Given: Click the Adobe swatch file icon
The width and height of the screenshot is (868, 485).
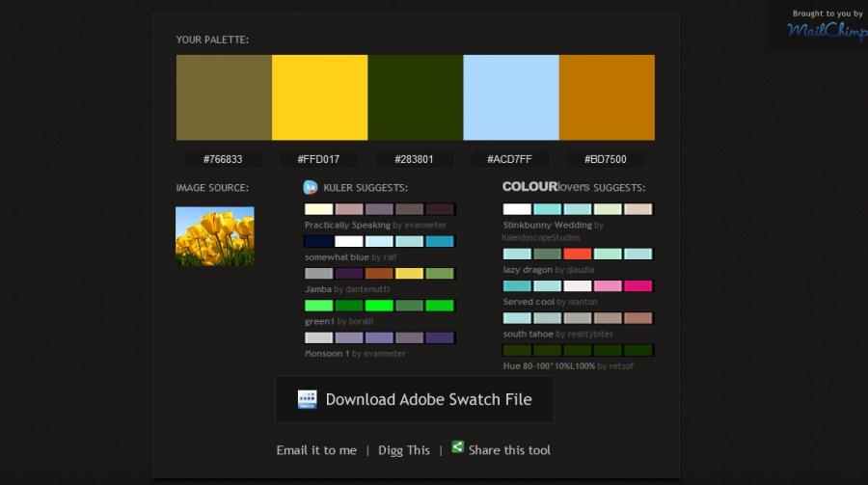Looking at the screenshot, I should point(308,399).
